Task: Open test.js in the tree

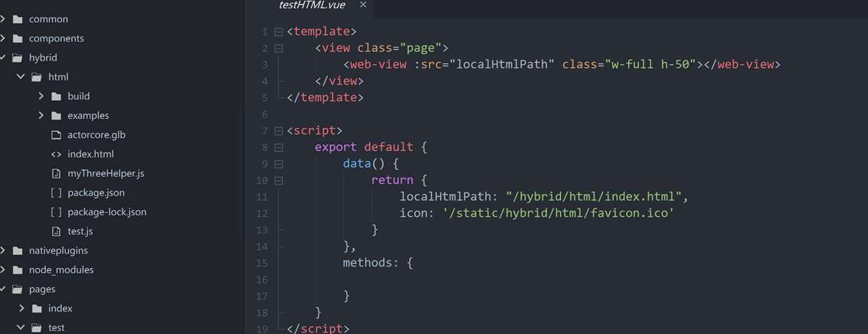Action: click(x=80, y=231)
